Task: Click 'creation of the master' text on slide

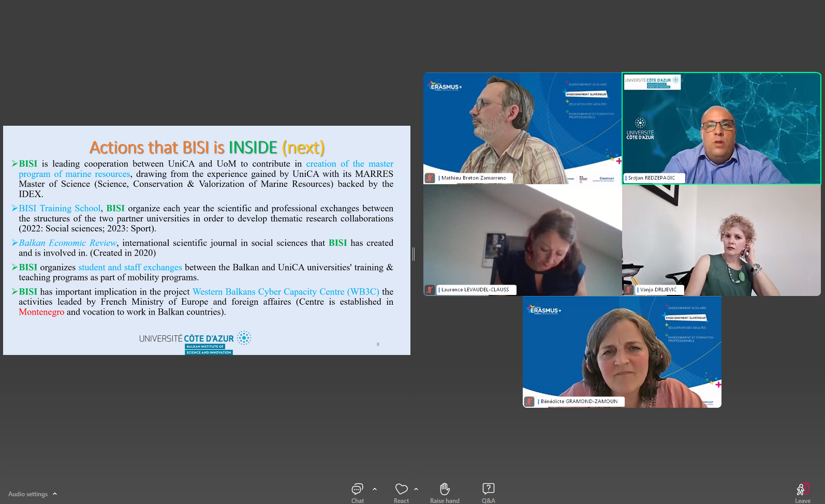Action: pos(350,164)
